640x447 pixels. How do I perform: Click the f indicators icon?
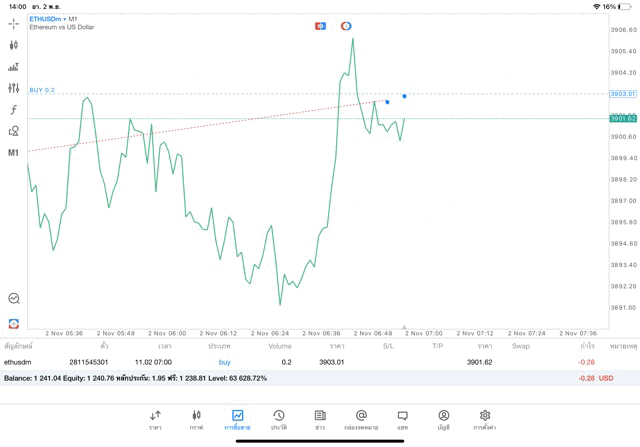point(14,109)
